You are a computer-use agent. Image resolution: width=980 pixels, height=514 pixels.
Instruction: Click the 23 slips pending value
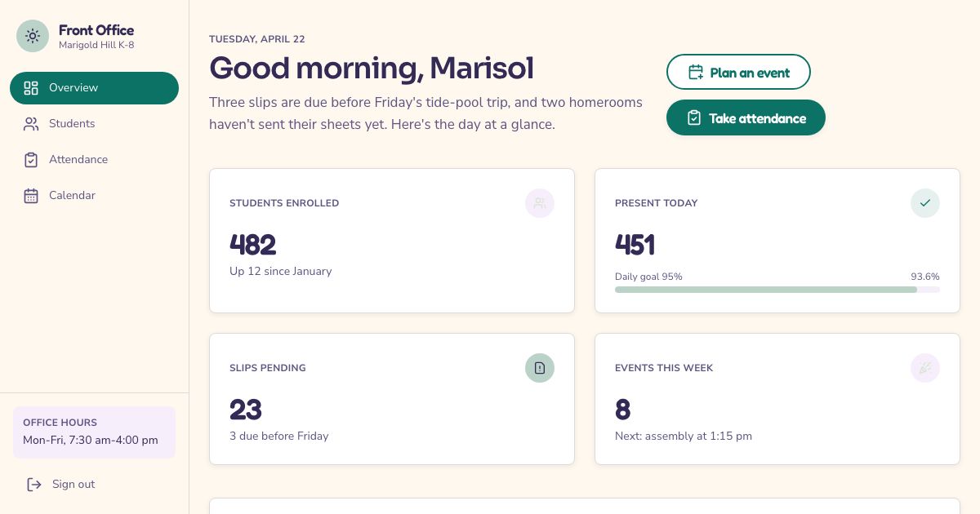(246, 409)
